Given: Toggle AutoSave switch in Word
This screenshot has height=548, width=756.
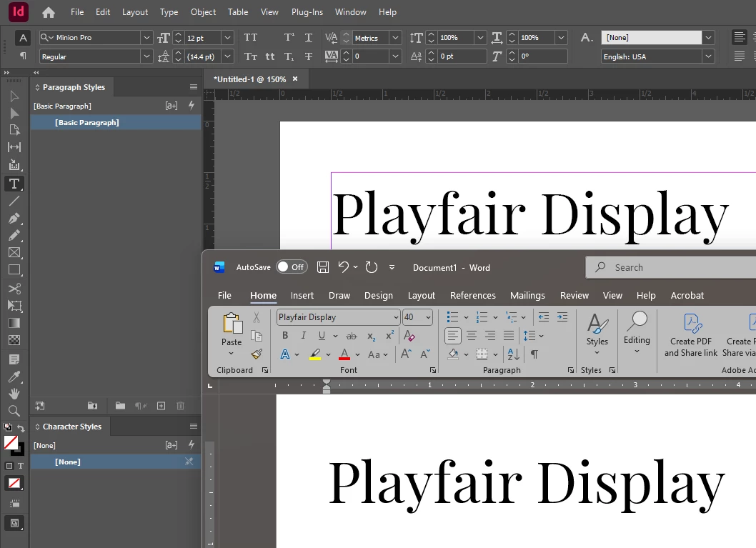Looking at the screenshot, I should (x=292, y=267).
